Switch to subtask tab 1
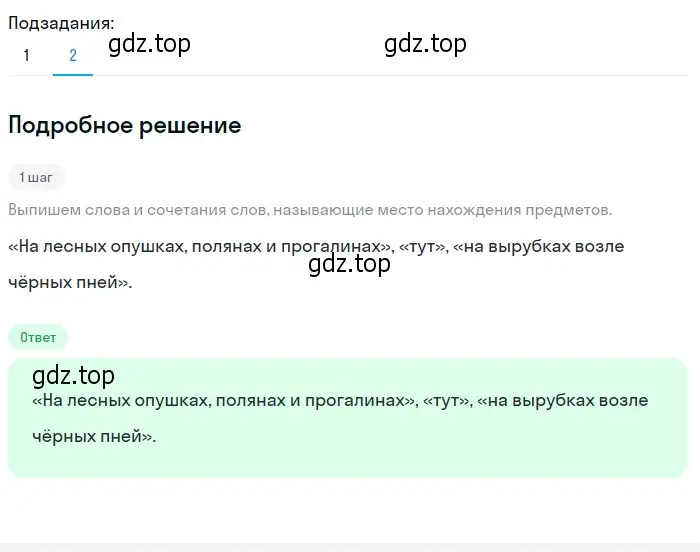The width and height of the screenshot is (700, 552). (27, 55)
